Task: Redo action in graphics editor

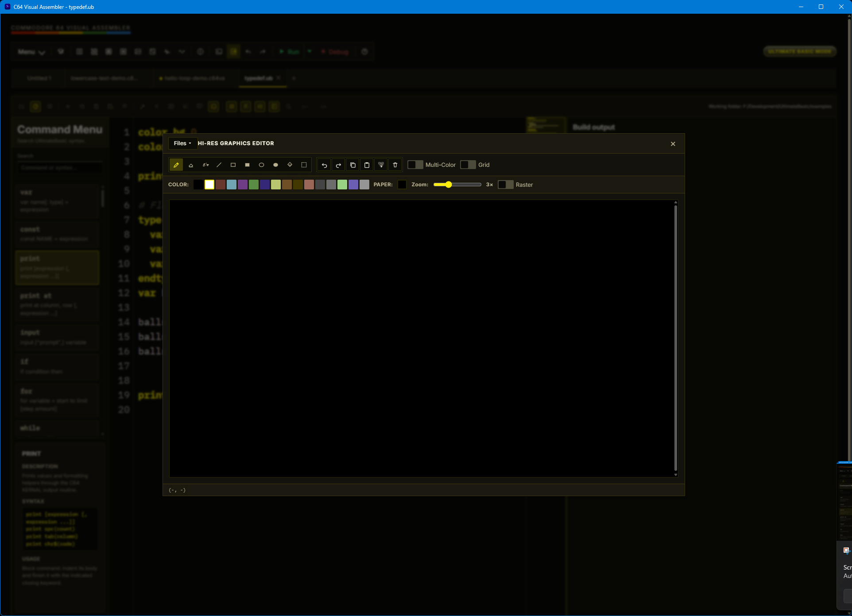Action: click(x=338, y=165)
